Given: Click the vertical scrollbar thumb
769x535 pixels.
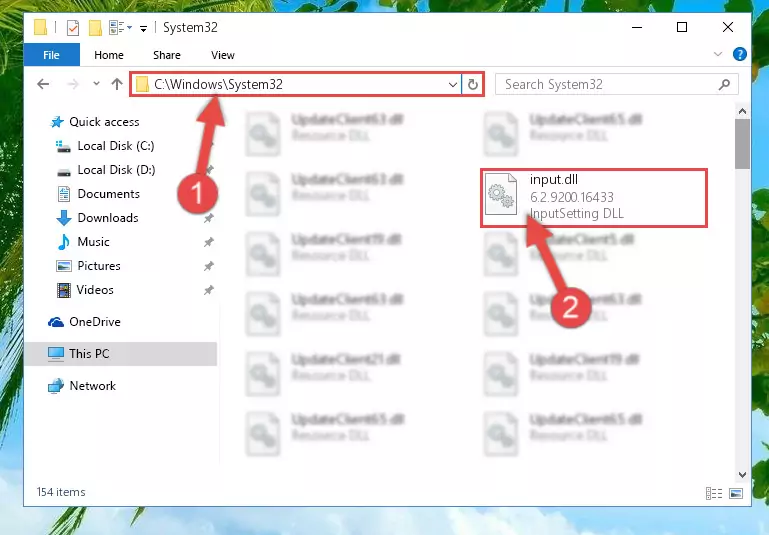Looking at the screenshot, I should [x=742, y=143].
